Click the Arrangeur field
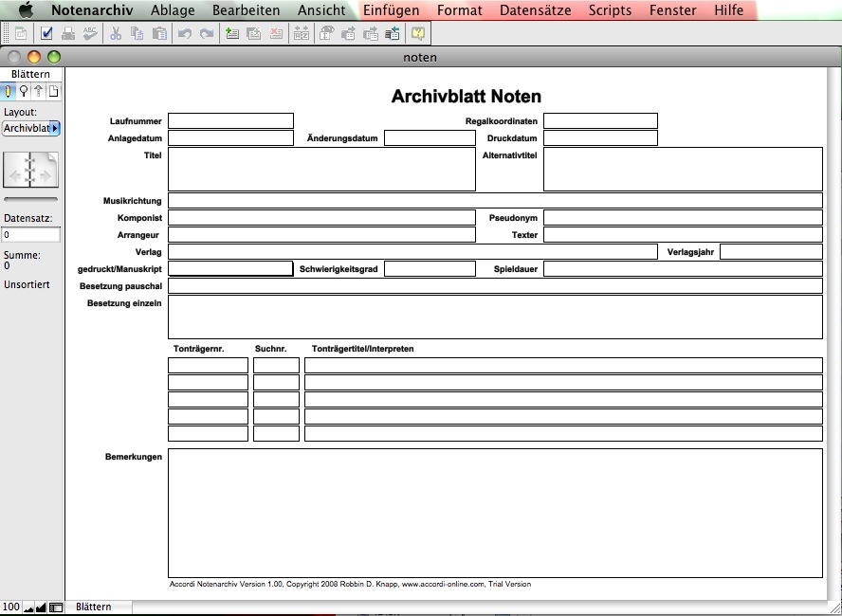 pos(321,234)
